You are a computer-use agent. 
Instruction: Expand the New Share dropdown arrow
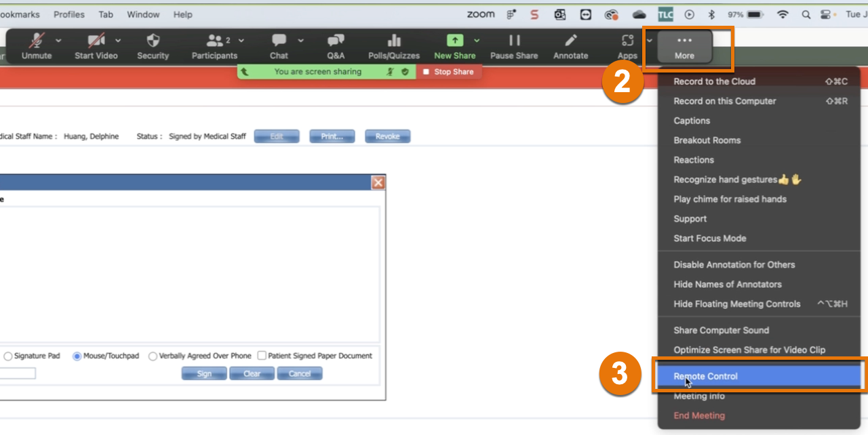477,41
